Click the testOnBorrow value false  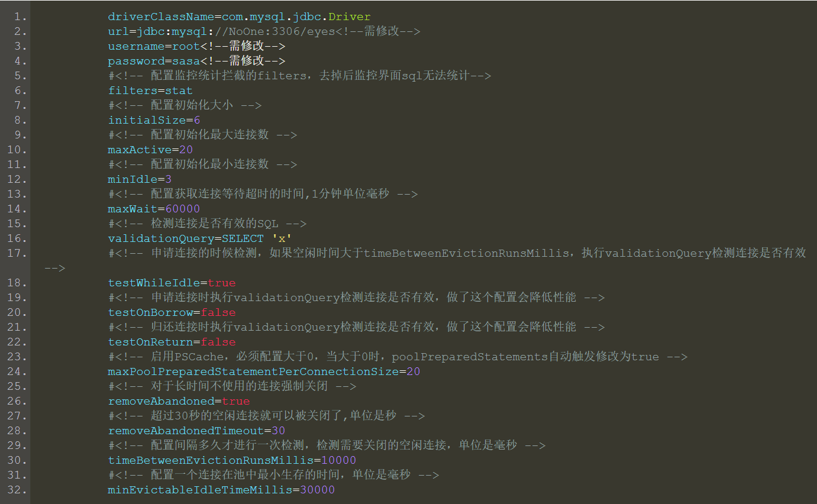(218, 312)
